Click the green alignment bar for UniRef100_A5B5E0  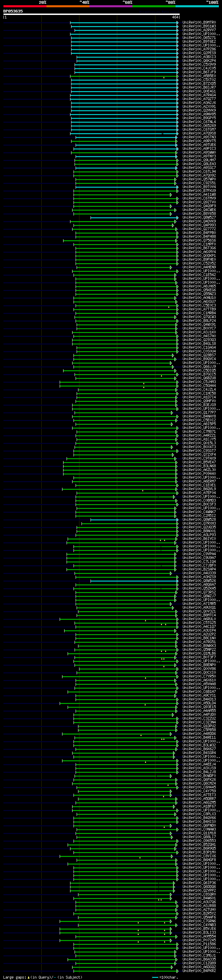[x=124, y=76]
